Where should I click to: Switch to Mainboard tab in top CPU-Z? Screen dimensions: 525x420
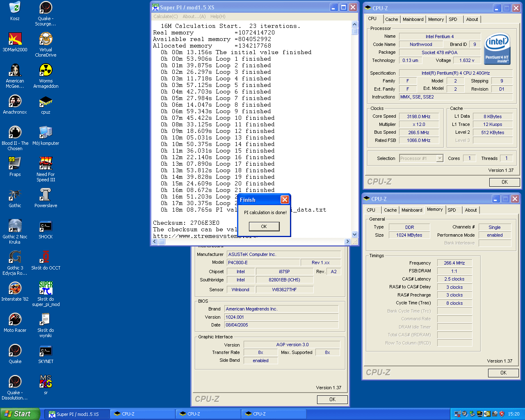coord(413,19)
